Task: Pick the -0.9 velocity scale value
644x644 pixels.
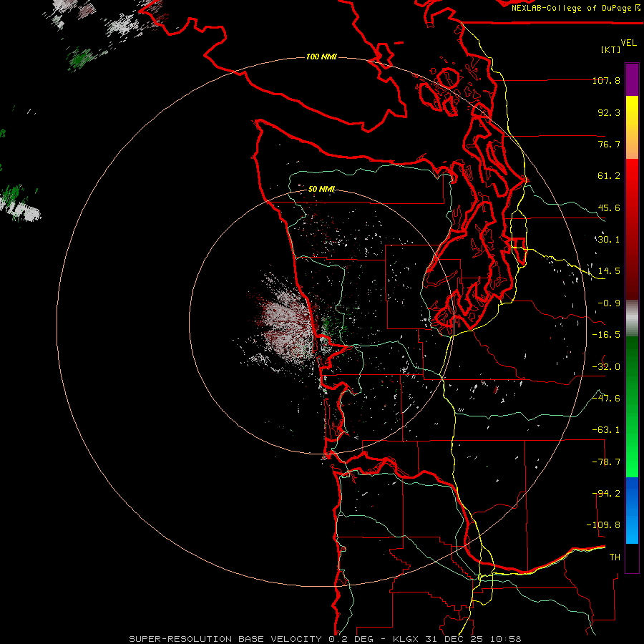Action: [609, 303]
